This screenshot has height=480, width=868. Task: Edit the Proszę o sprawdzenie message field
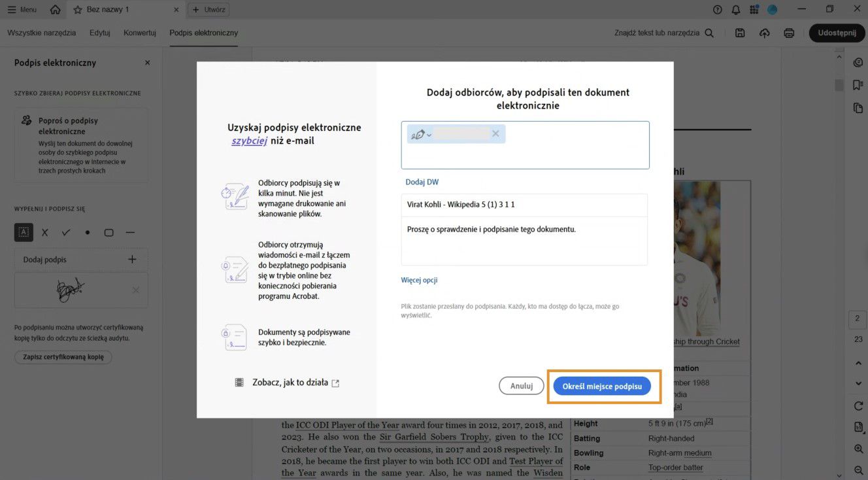point(524,241)
